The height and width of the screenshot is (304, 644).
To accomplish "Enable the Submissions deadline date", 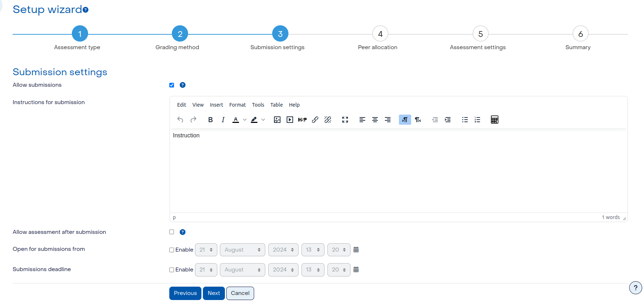I will click(172, 270).
